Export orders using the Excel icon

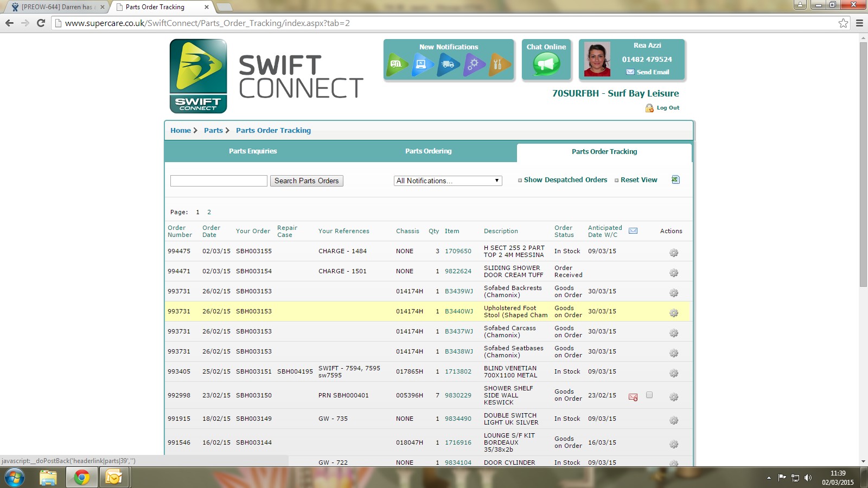pos(675,180)
